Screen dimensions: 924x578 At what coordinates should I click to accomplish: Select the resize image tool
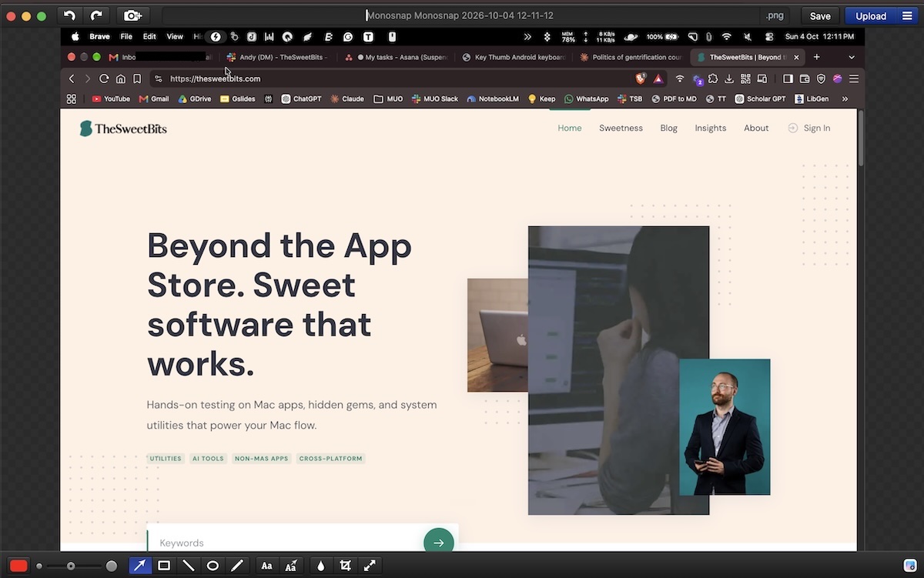tap(370, 566)
